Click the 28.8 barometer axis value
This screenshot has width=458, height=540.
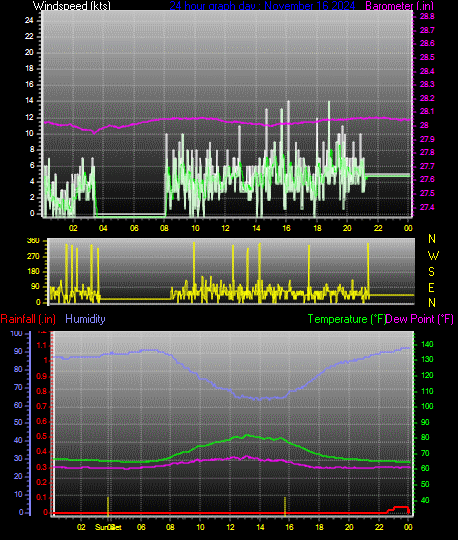427,17
